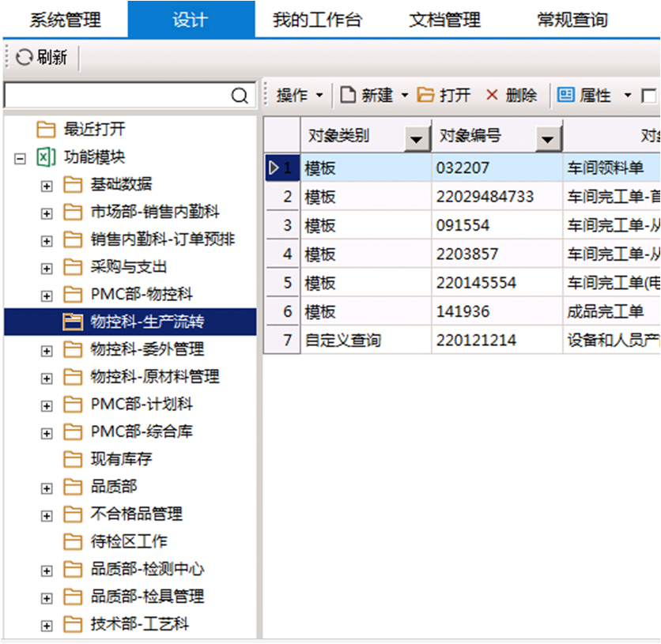This screenshot has width=661, height=644.
Task: Switch to the 文档管理 tab
Action: pos(444,20)
